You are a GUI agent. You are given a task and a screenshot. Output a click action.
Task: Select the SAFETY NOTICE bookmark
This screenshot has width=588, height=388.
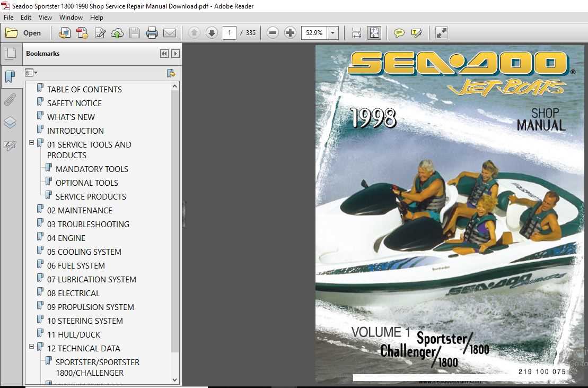point(74,103)
